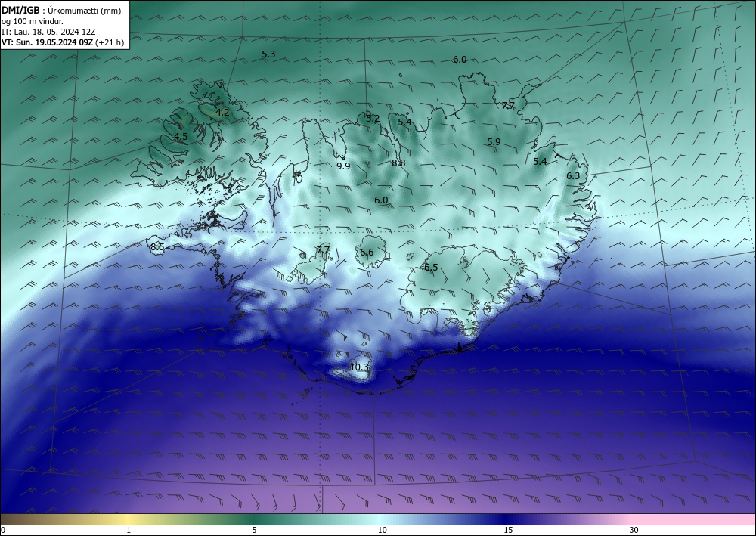This screenshot has height=536, width=756.
Task: Click the 5.9 value on the map
Action: point(494,142)
